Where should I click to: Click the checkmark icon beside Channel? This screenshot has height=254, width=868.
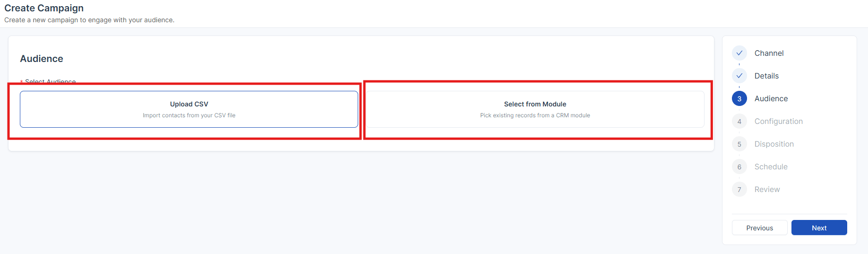(x=739, y=53)
